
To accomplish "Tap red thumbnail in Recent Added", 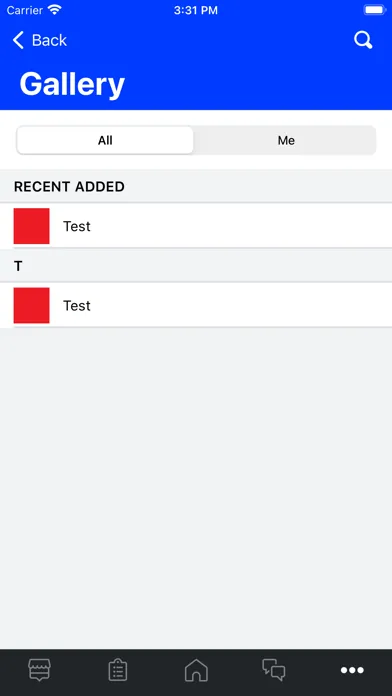I will click(x=32, y=226).
